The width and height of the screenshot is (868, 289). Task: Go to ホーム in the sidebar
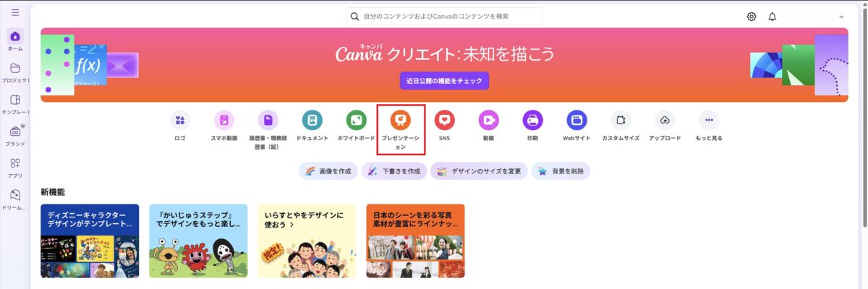coord(15,40)
